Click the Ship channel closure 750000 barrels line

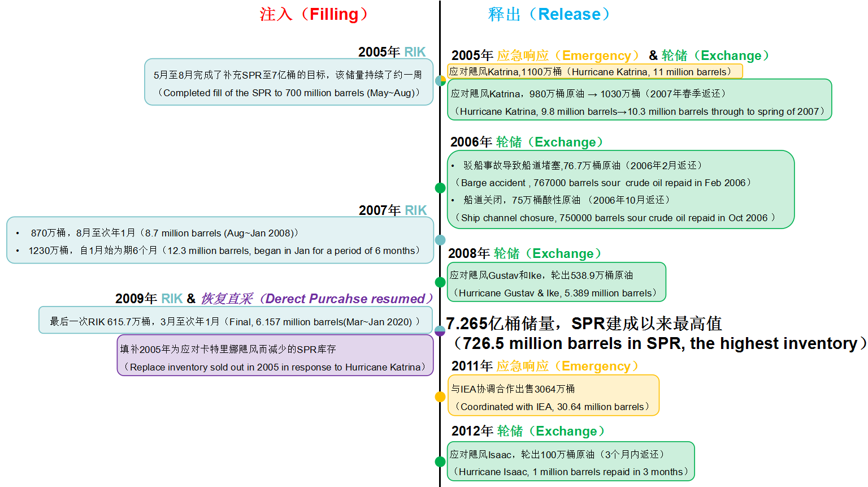point(615,218)
